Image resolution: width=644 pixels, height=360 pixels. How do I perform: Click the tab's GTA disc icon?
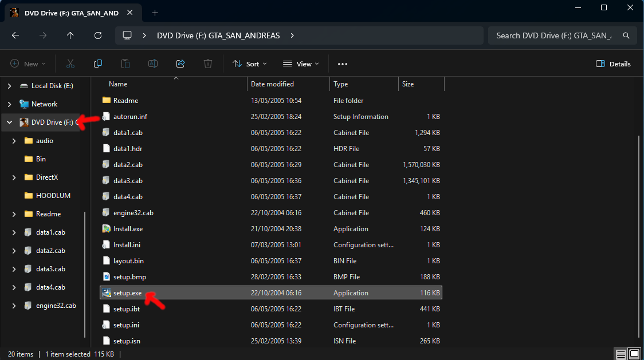pos(14,13)
